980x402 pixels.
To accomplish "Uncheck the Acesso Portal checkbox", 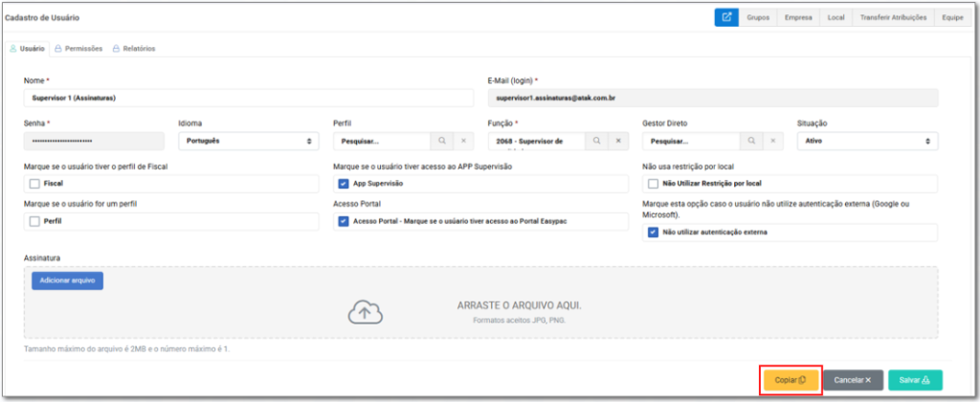I will click(344, 221).
